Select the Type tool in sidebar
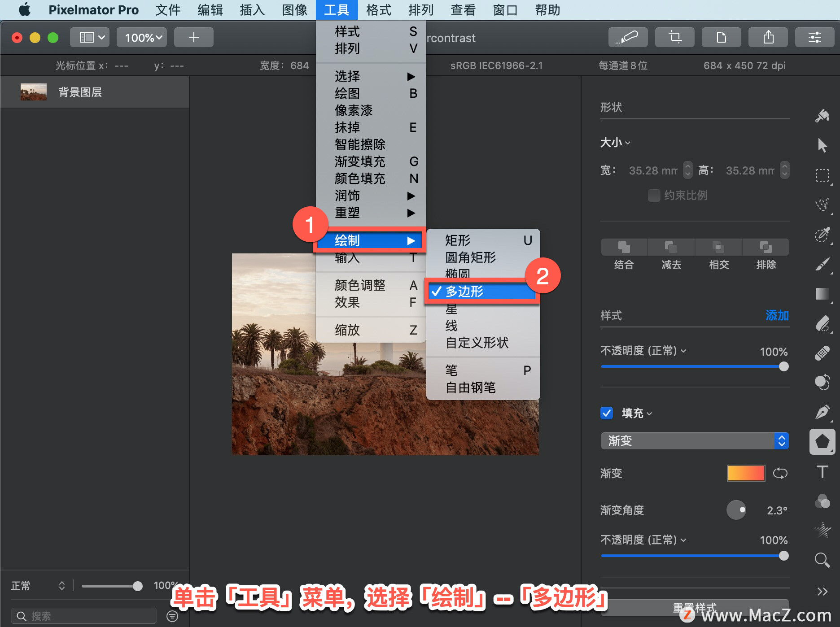 point(822,472)
